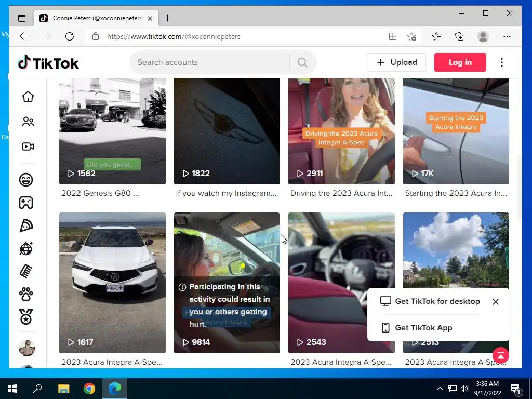The image size is (532, 399).
Task: Select the sports medal category icon
Action: pyautogui.click(x=26, y=317)
